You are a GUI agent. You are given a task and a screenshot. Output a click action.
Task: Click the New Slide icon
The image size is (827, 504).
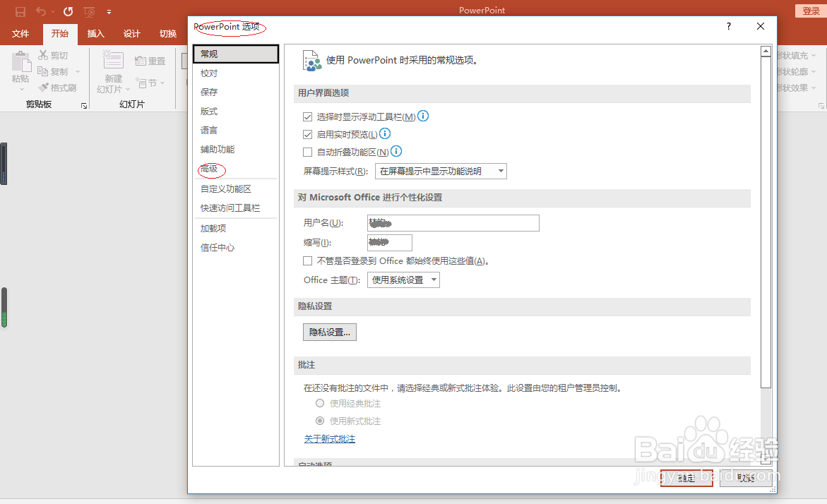113,59
